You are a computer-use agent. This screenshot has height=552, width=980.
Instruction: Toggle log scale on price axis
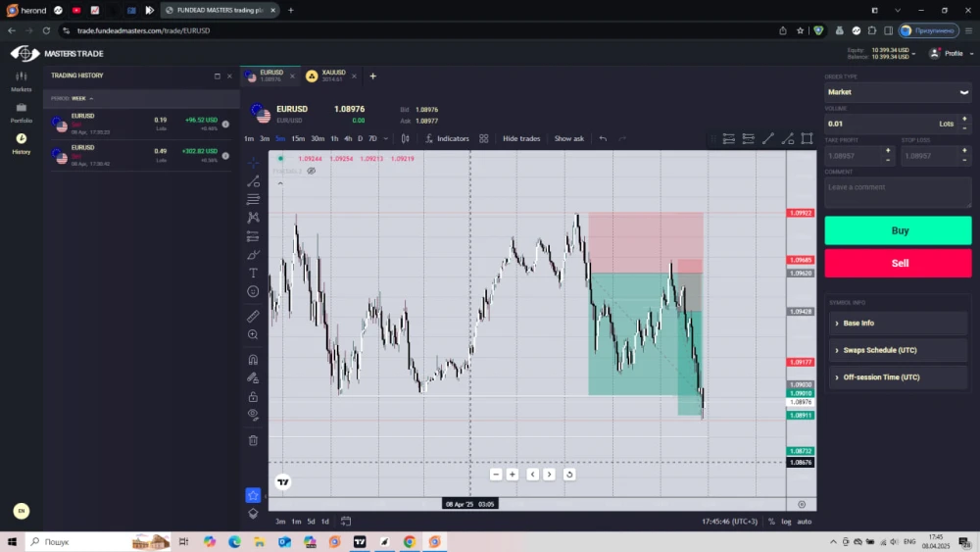click(786, 522)
